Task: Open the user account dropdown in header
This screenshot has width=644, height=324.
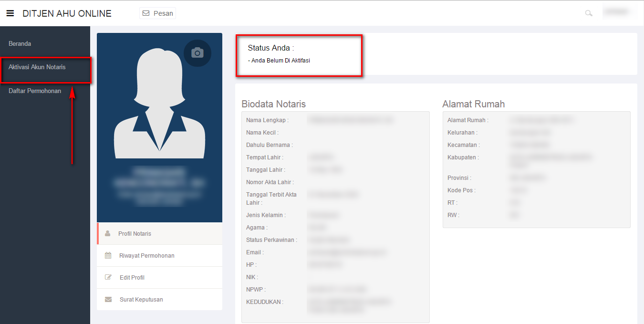Action: [619, 12]
